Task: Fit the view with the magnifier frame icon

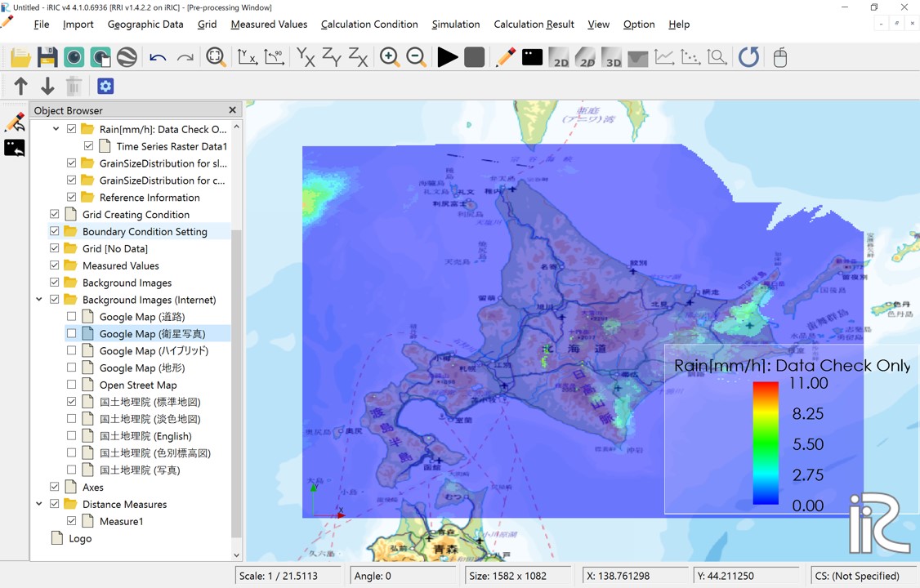Action: pyautogui.click(x=216, y=57)
